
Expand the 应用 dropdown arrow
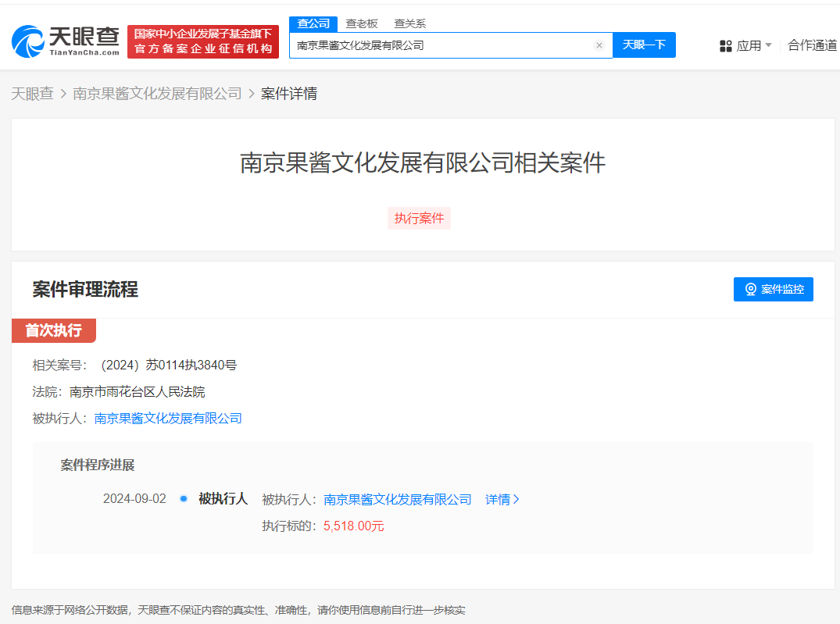768,45
